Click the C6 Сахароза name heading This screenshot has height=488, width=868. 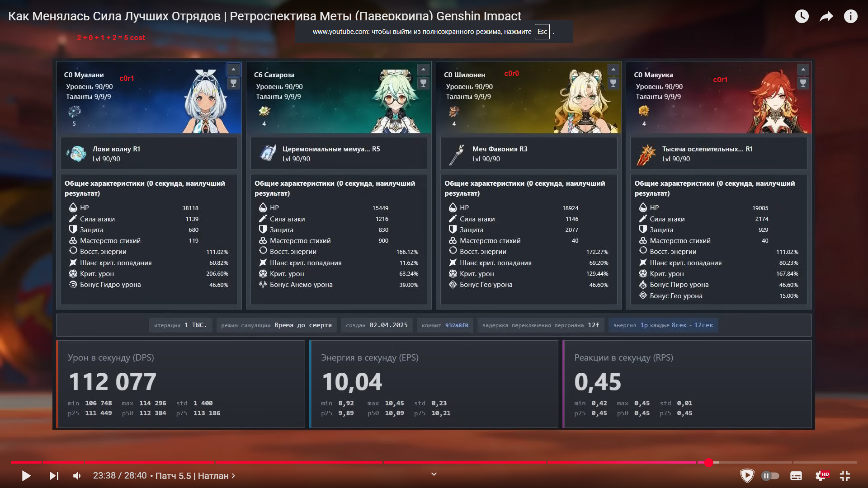pyautogui.click(x=274, y=75)
